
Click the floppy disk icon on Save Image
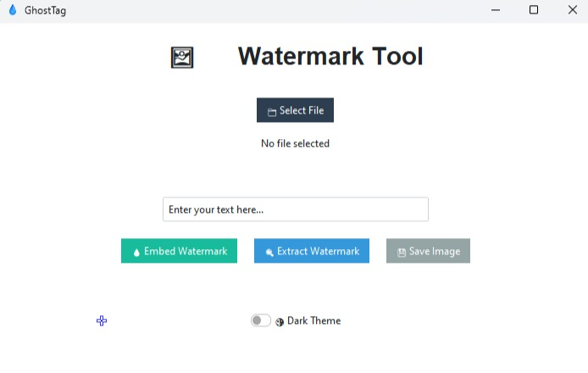(402, 252)
